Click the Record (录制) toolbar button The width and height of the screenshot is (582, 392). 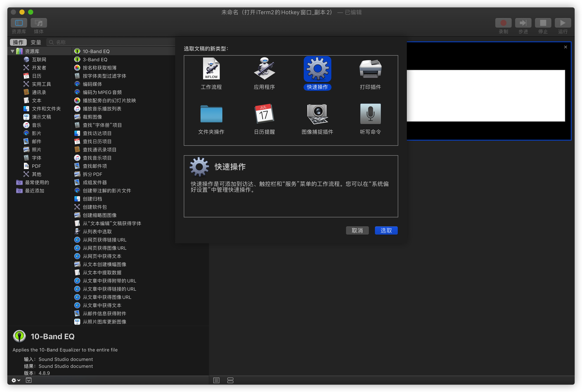(503, 23)
